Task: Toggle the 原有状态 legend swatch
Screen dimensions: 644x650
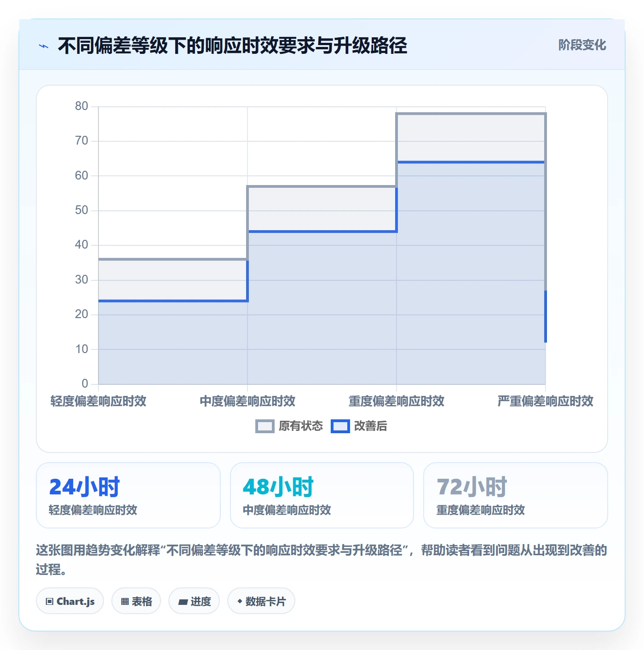Action: click(x=264, y=426)
